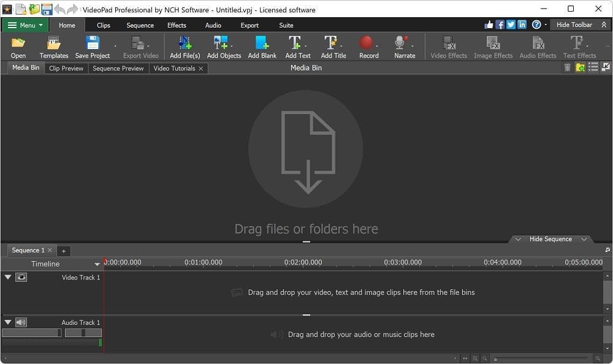
Task: Close the Video Tutorials tab
Action: [201, 69]
